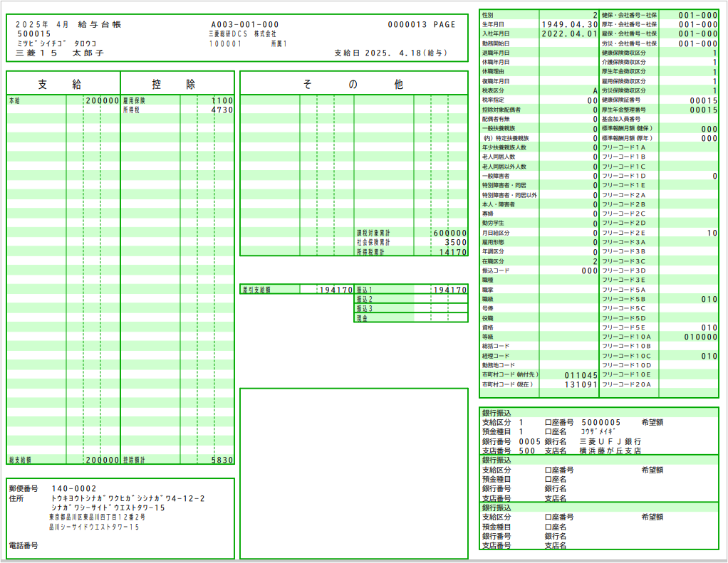Click the kana name 'ミツビシイチゴ タロウコ'
Screen dimensions: 728x563
57,43
